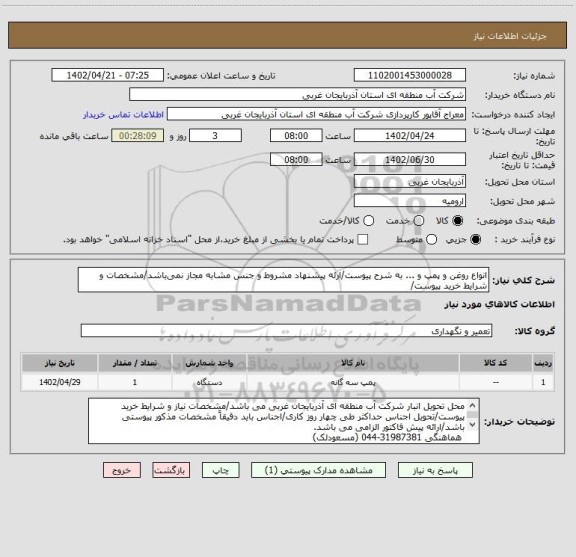
Task: Click the ردیف column header
Action: pos(543,363)
